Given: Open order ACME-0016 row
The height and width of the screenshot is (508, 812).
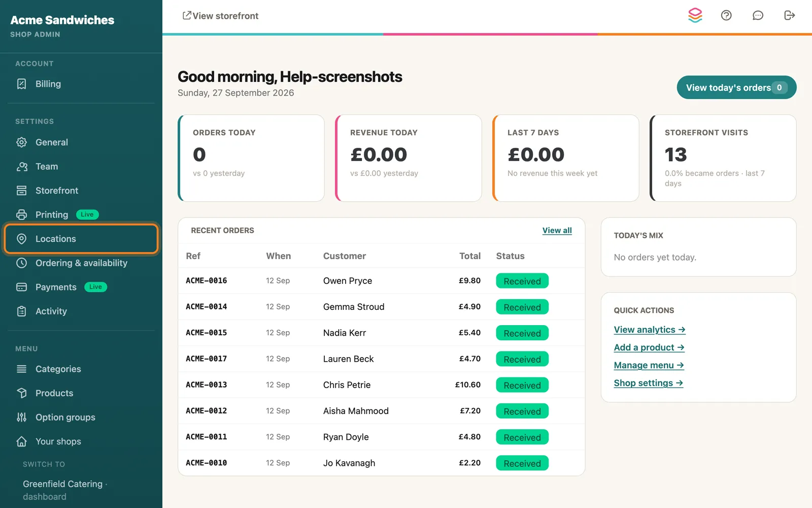Looking at the screenshot, I should (381, 281).
